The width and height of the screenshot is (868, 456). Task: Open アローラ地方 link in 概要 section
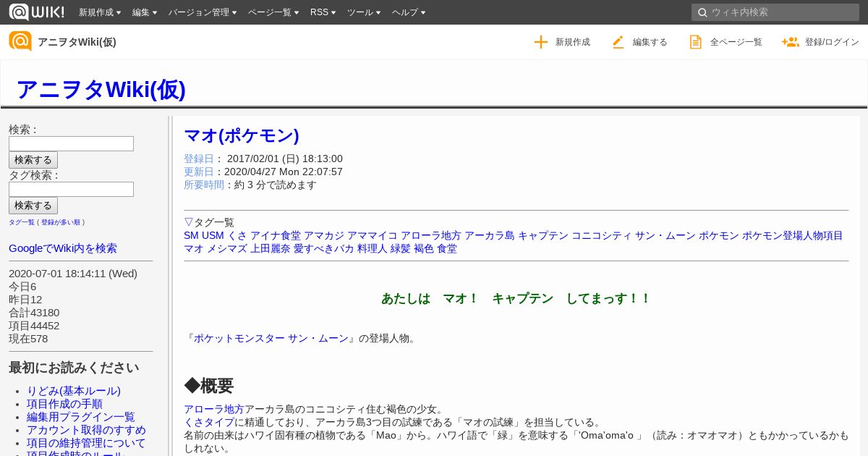coord(214,409)
